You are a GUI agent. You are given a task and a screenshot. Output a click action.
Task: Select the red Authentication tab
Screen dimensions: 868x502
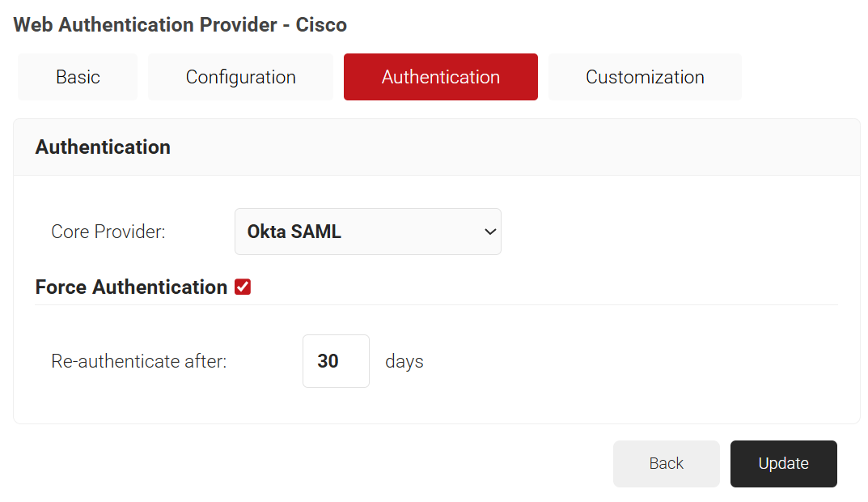(440, 77)
